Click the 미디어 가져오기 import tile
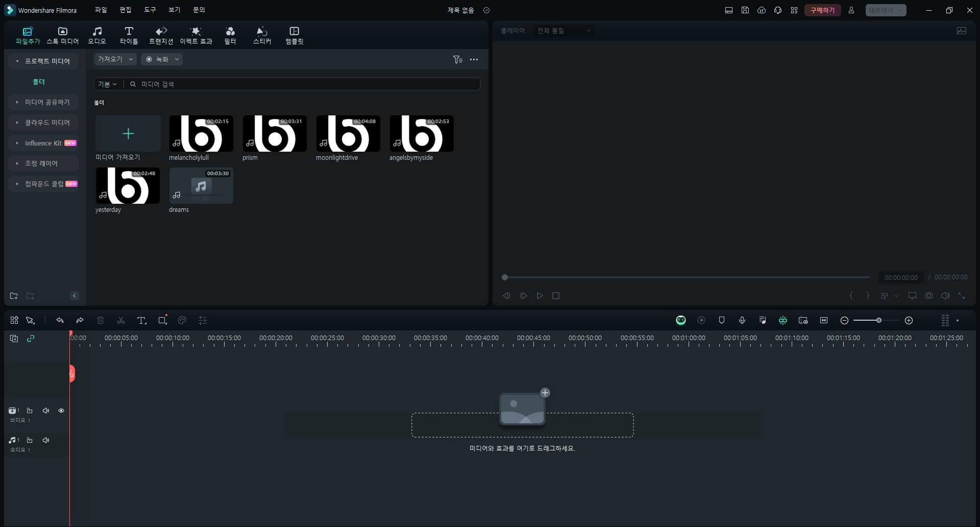 pyautogui.click(x=128, y=134)
